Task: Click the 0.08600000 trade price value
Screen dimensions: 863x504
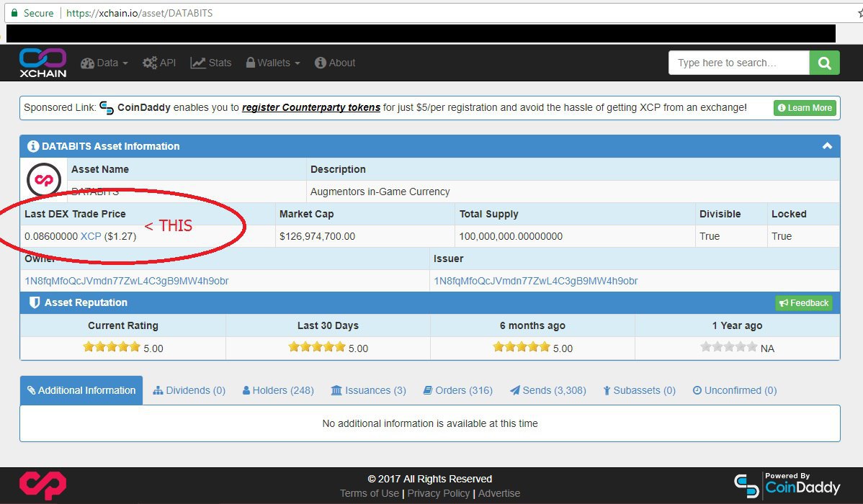Action: (x=51, y=236)
